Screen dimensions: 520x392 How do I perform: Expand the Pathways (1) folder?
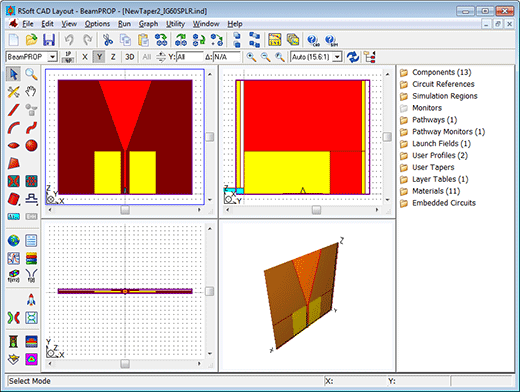(429, 120)
